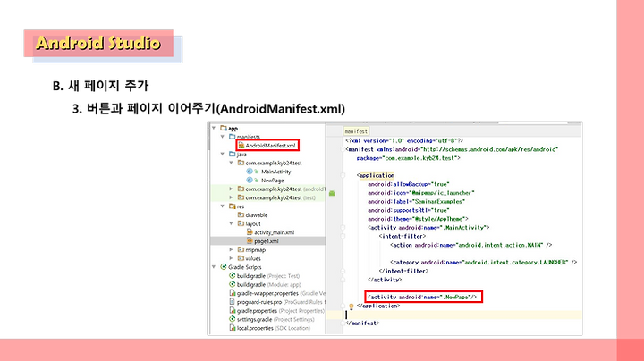Click the android:supportsRtl="true" line
644x361 pixels.
[x=409, y=210]
